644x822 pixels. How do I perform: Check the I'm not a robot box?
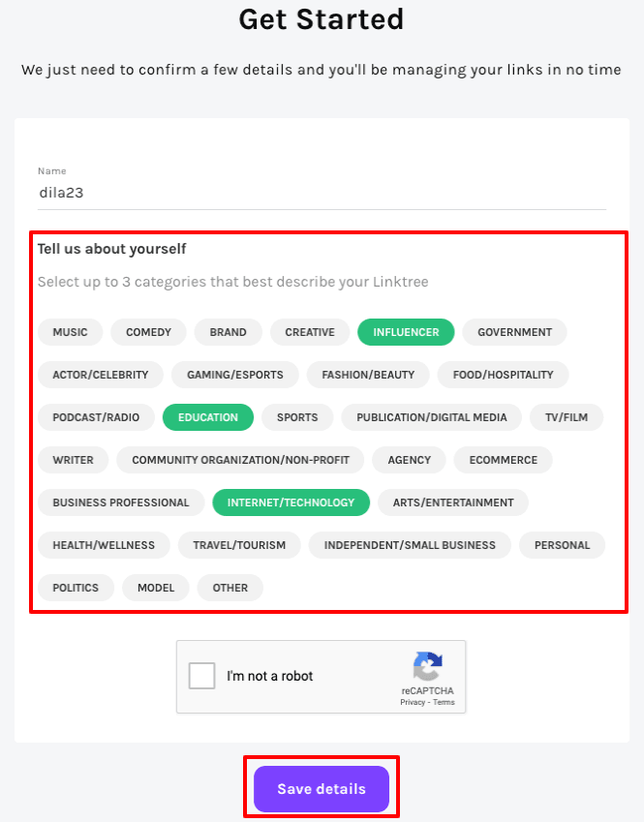tap(202, 676)
